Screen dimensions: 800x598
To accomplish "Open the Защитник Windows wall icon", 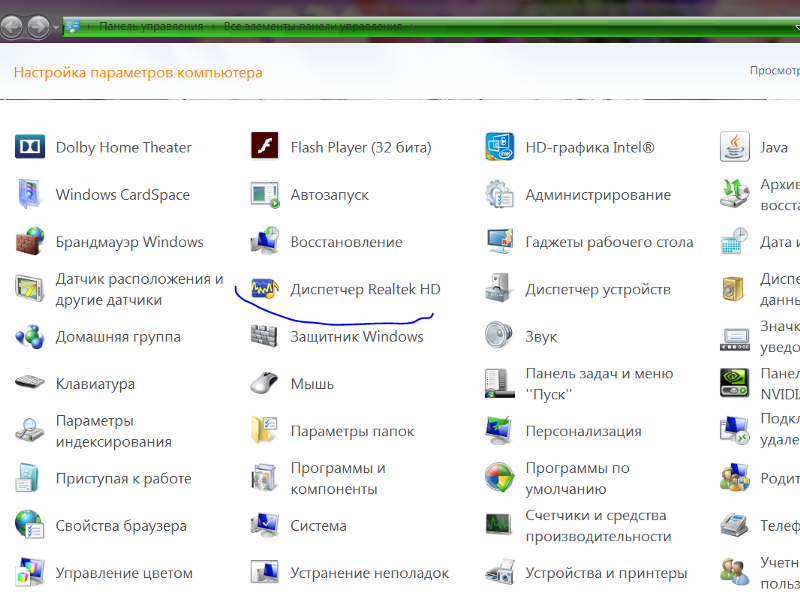I will coord(264,336).
